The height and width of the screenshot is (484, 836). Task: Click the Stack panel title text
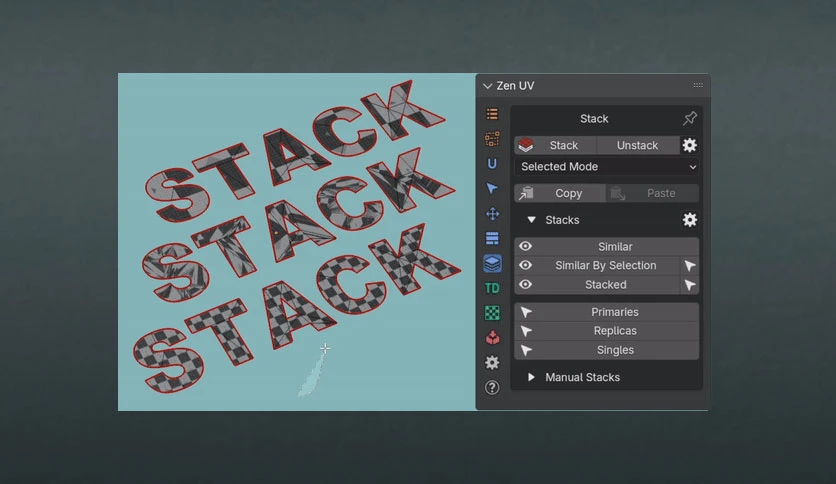coord(594,118)
